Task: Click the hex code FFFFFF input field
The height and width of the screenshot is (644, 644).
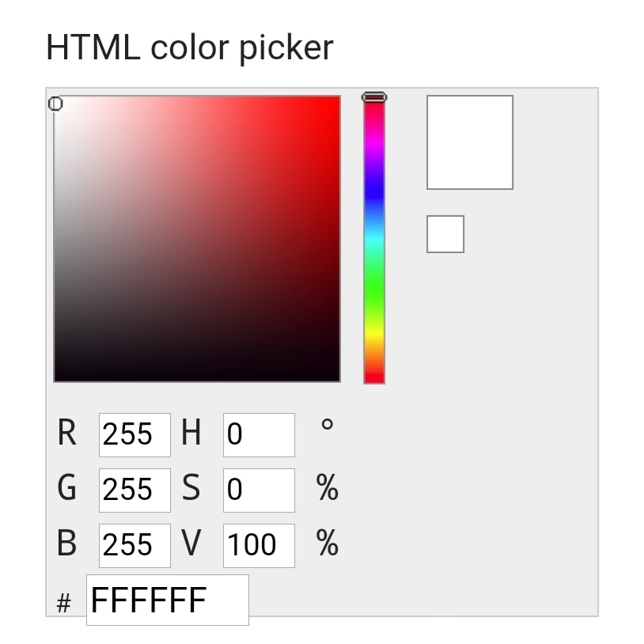Action: click(x=167, y=600)
